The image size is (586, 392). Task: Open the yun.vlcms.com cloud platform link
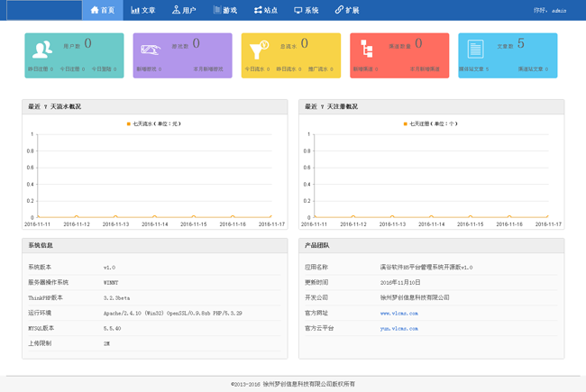(x=398, y=328)
